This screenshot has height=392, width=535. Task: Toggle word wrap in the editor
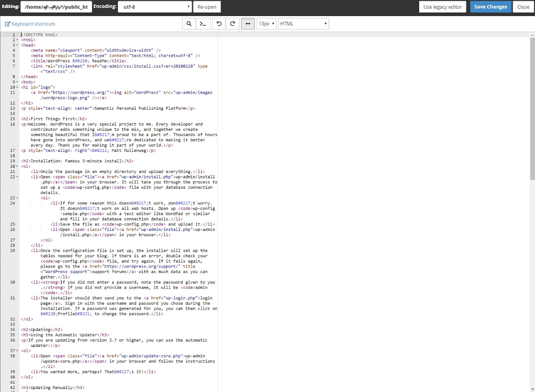248,24
